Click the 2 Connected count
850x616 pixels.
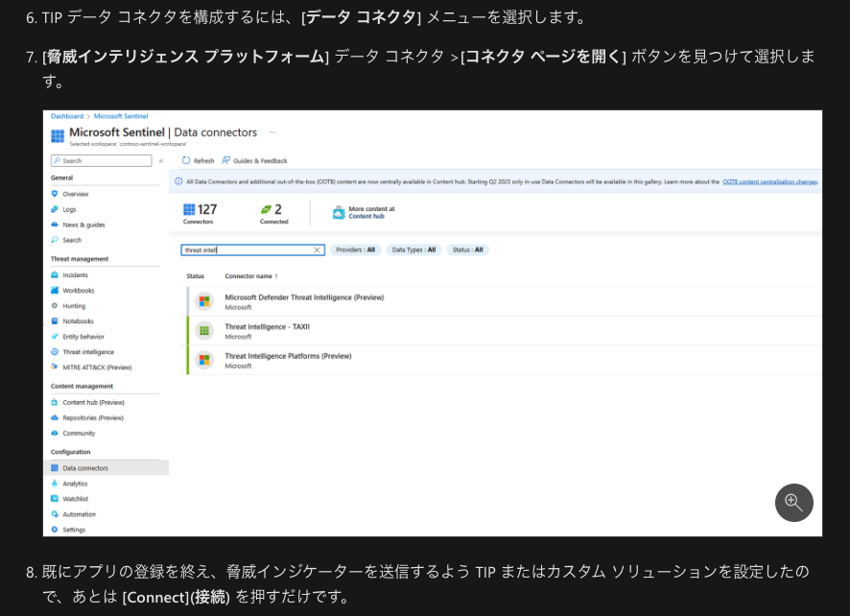(x=273, y=213)
